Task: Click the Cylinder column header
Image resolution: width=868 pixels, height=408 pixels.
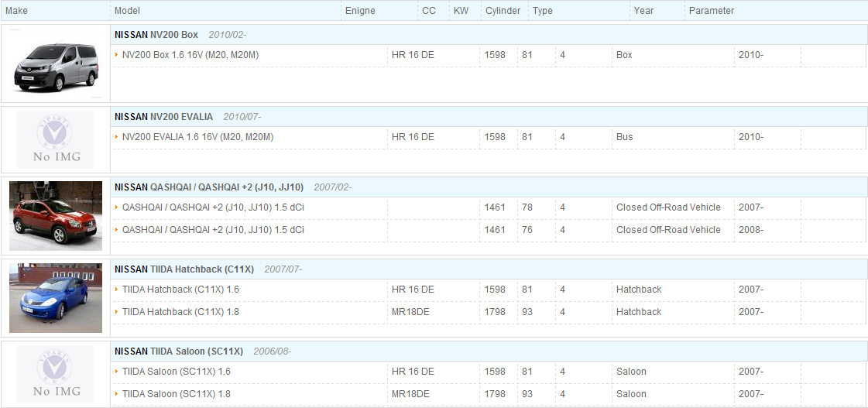Action: tap(503, 11)
